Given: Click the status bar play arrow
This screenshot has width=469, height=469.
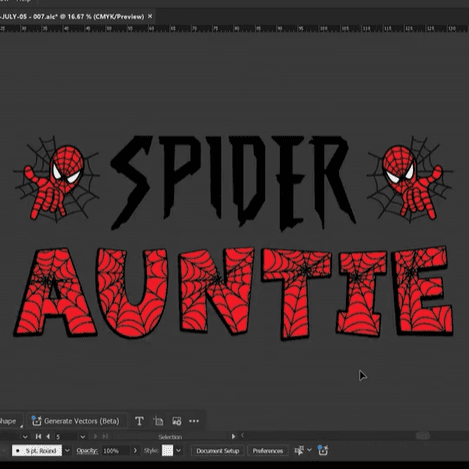Looking at the screenshot, I should (233, 436).
